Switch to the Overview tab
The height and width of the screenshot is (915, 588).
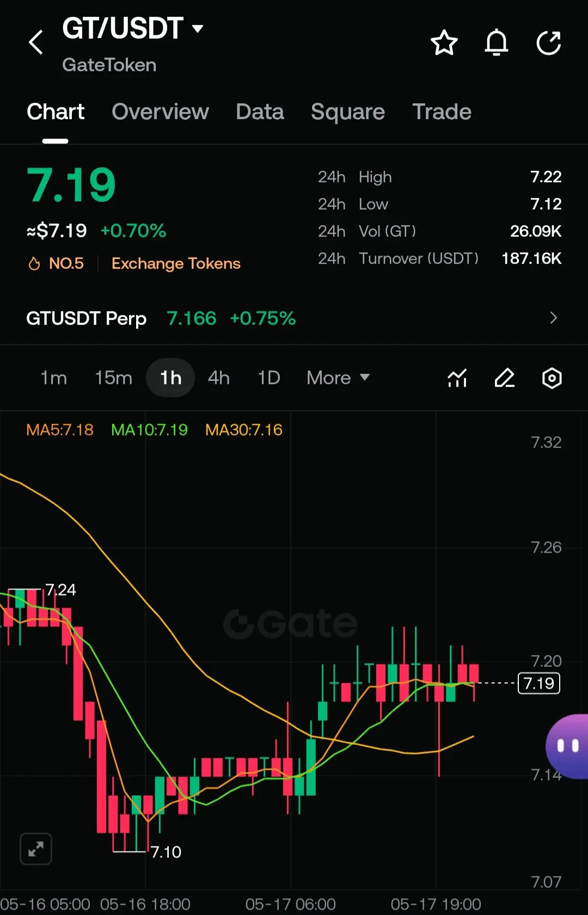(160, 112)
